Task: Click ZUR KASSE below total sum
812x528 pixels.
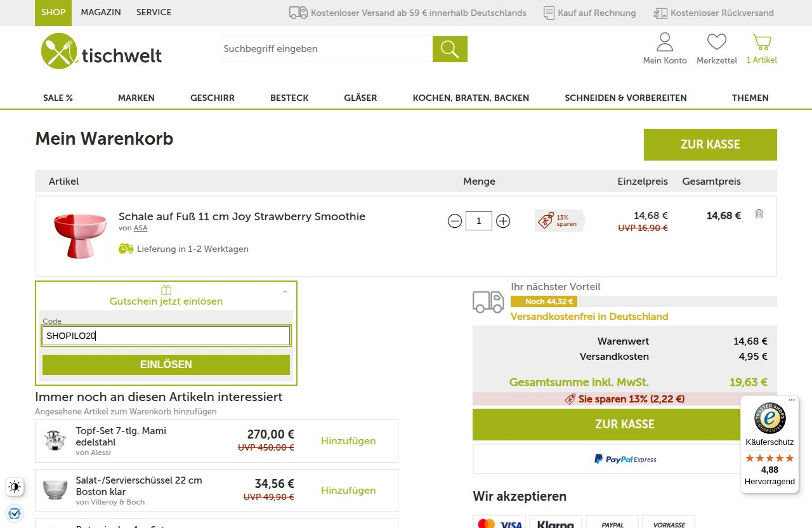Action: (625, 425)
